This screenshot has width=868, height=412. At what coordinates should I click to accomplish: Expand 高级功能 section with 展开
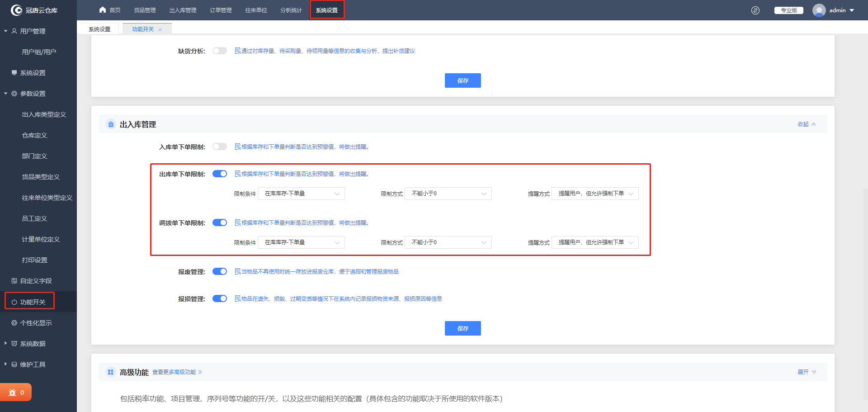tap(807, 372)
